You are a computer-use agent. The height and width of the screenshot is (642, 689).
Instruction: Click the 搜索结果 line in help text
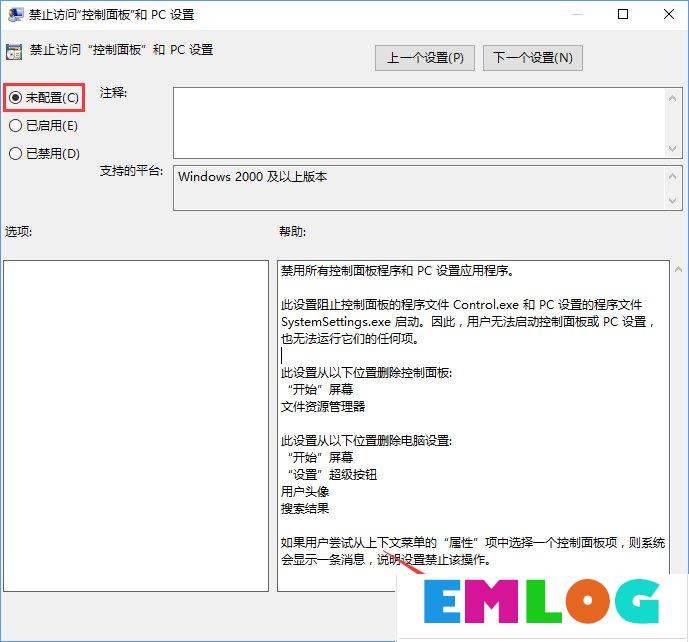305,508
